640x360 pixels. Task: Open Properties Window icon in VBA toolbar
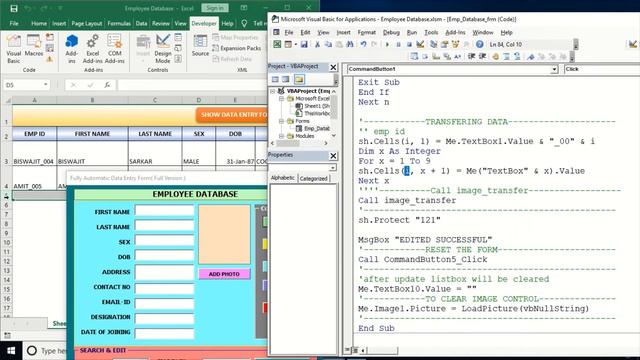444,44
